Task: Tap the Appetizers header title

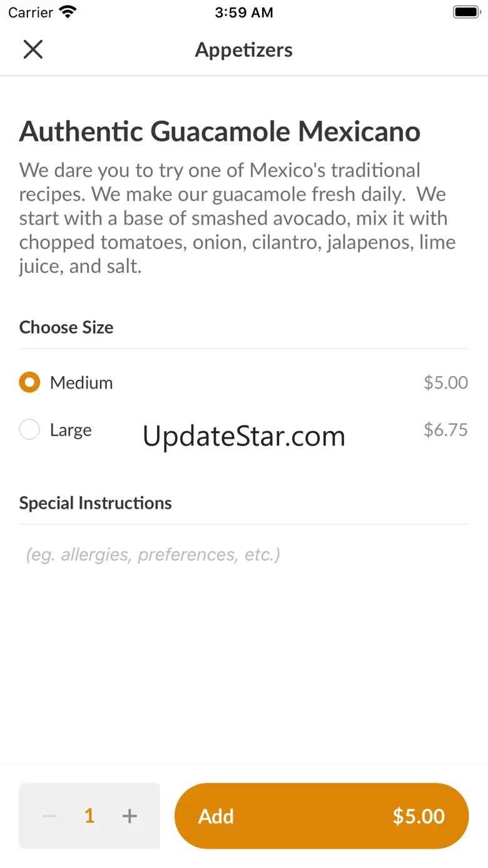Action: (x=244, y=50)
